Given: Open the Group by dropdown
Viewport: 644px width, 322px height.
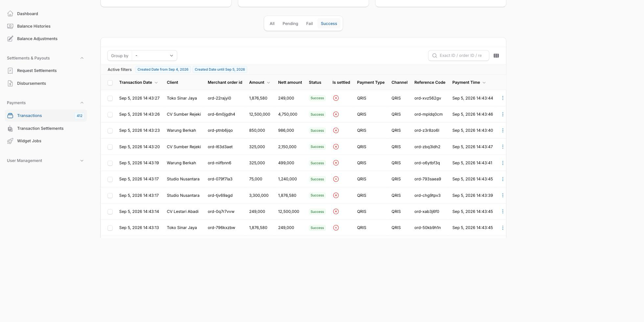Looking at the screenshot, I should click(154, 56).
